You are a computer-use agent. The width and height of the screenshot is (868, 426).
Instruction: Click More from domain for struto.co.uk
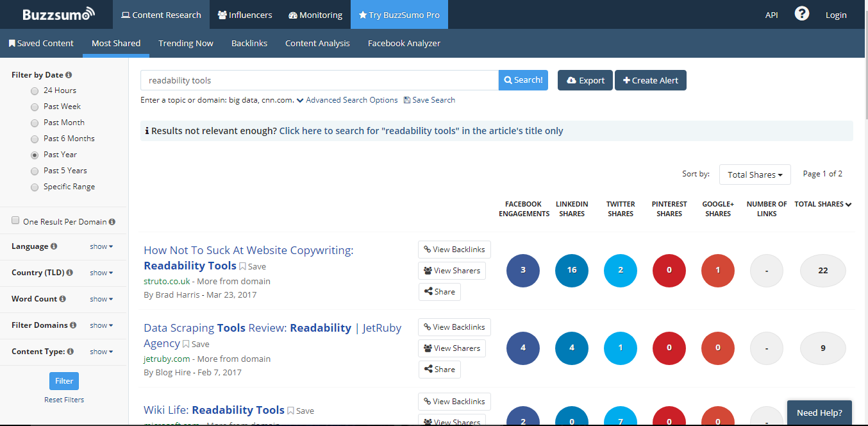[233, 282]
